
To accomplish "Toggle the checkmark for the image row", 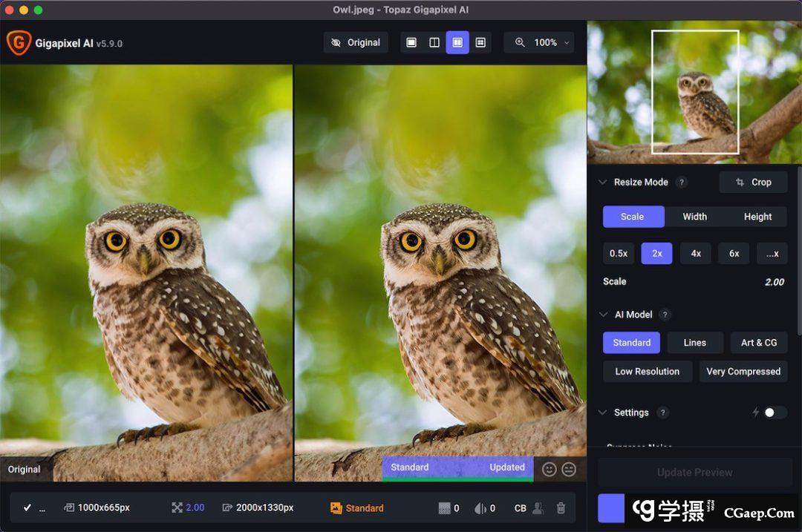I will [27, 508].
